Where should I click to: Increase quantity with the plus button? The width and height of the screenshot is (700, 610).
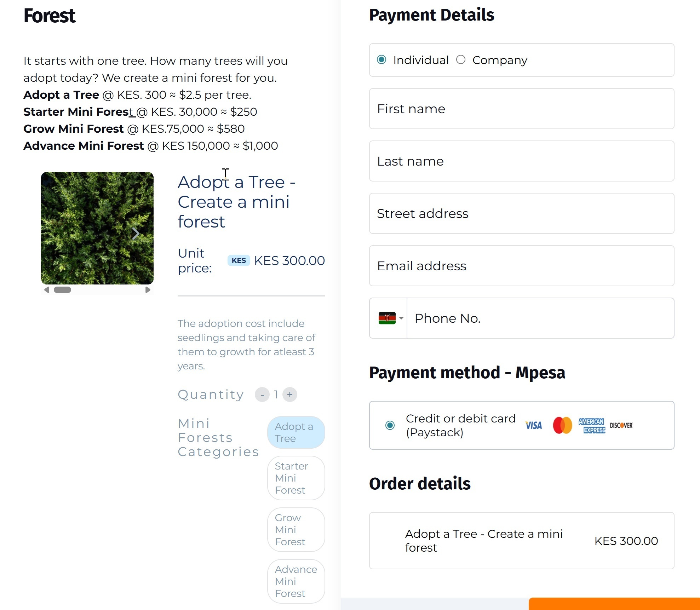click(290, 395)
